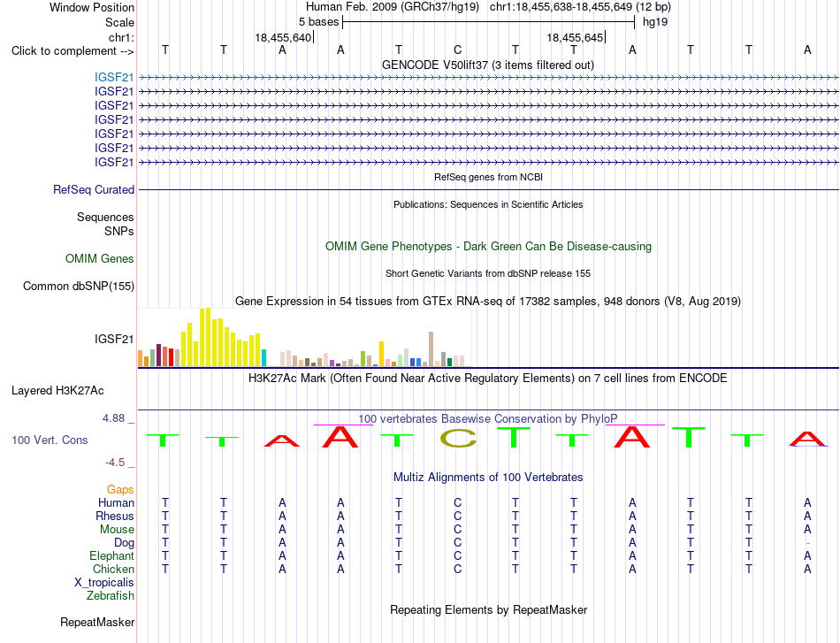Click the 'SNPs' track label

click(x=119, y=231)
